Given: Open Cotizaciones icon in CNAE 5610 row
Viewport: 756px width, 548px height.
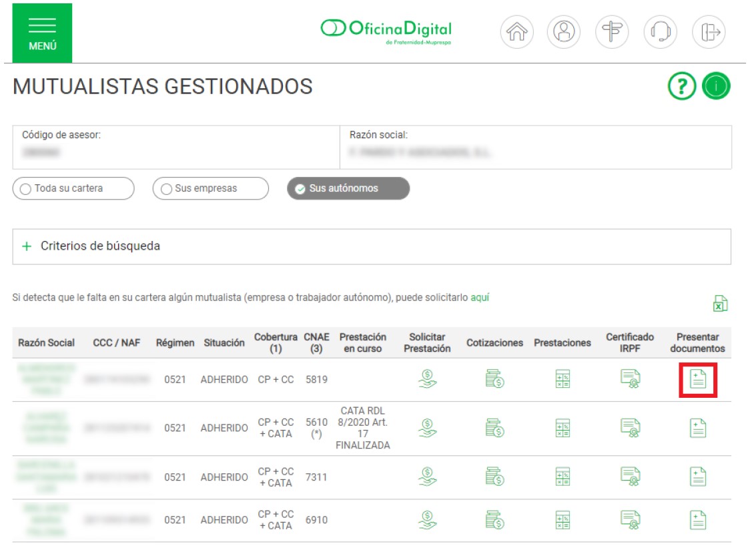Looking at the screenshot, I should pos(494,428).
